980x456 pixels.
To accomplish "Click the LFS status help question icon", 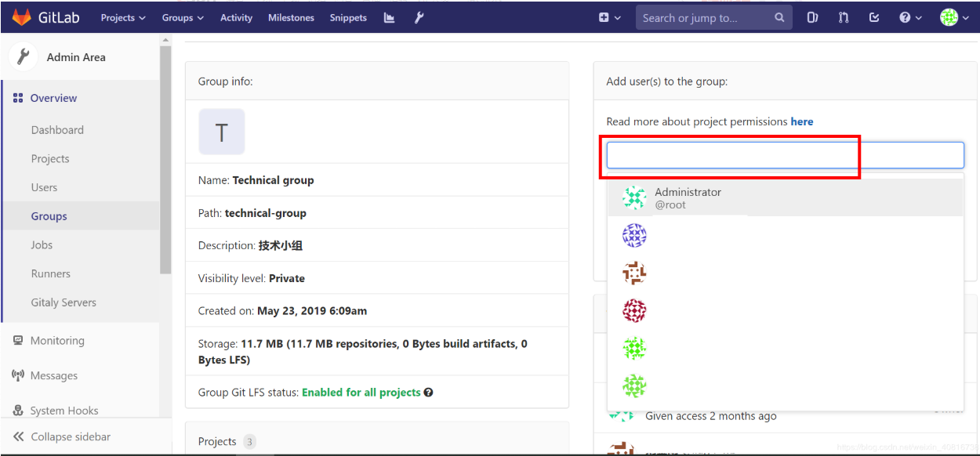I will tap(429, 393).
